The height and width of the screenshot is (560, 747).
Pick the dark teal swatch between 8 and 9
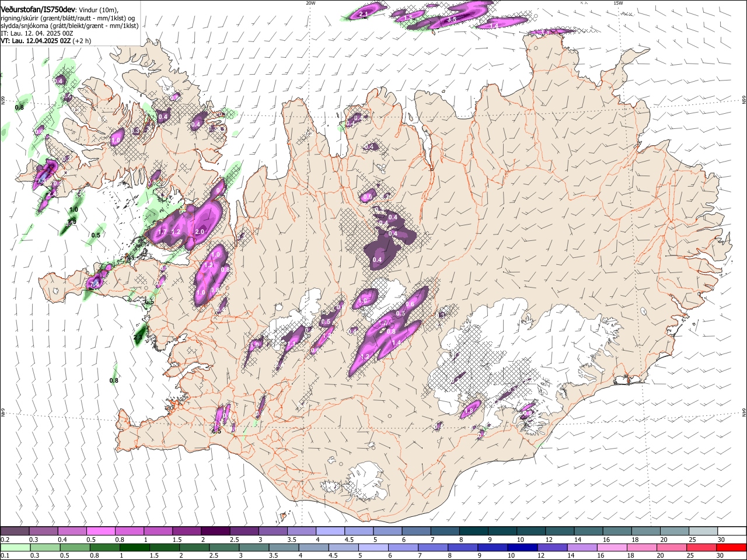[473, 531]
